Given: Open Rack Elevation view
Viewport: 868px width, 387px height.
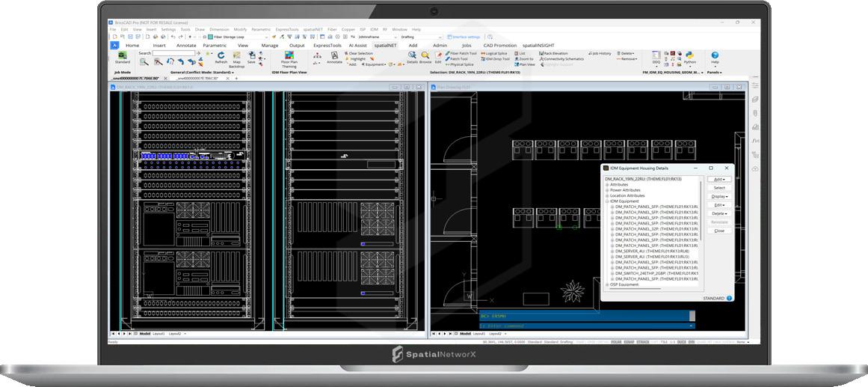Looking at the screenshot, I should pos(553,53).
